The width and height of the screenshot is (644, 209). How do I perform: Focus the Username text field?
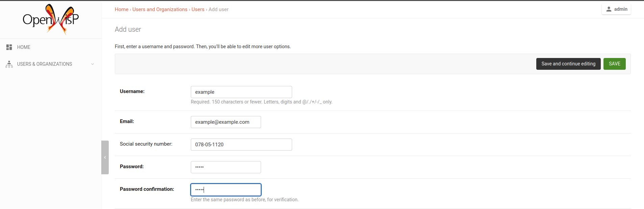pos(241,92)
